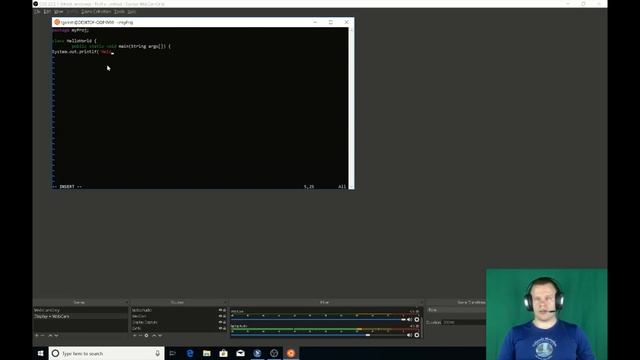The height and width of the screenshot is (360, 640).
Task: Launch Microsoft Edge from the taskbar
Action: coord(190,353)
